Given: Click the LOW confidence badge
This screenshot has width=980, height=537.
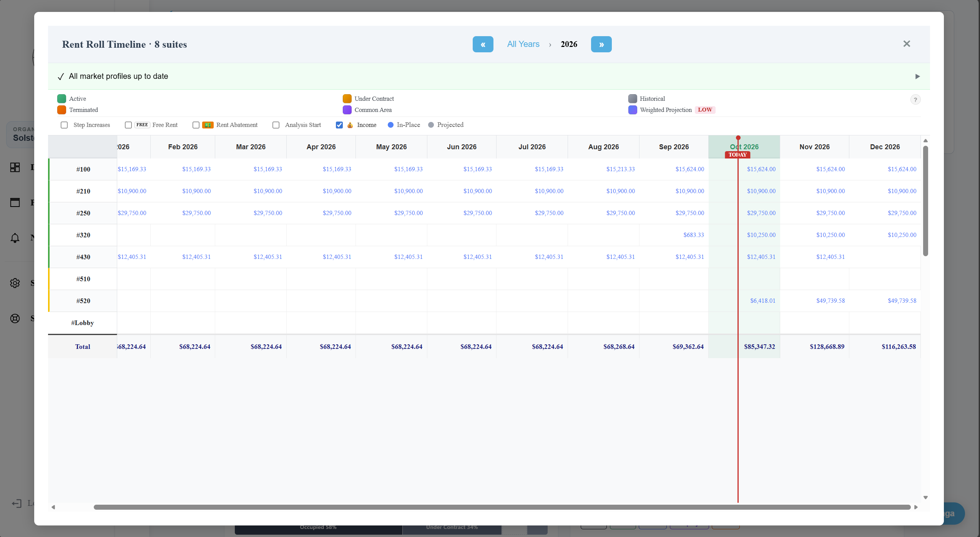Looking at the screenshot, I should click(x=705, y=110).
